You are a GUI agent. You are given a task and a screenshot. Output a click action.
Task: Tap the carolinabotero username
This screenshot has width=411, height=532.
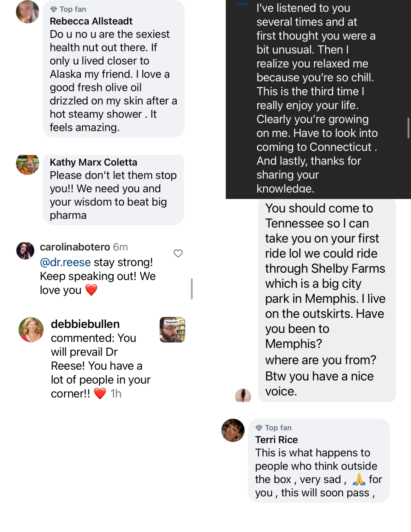tap(75, 247)
